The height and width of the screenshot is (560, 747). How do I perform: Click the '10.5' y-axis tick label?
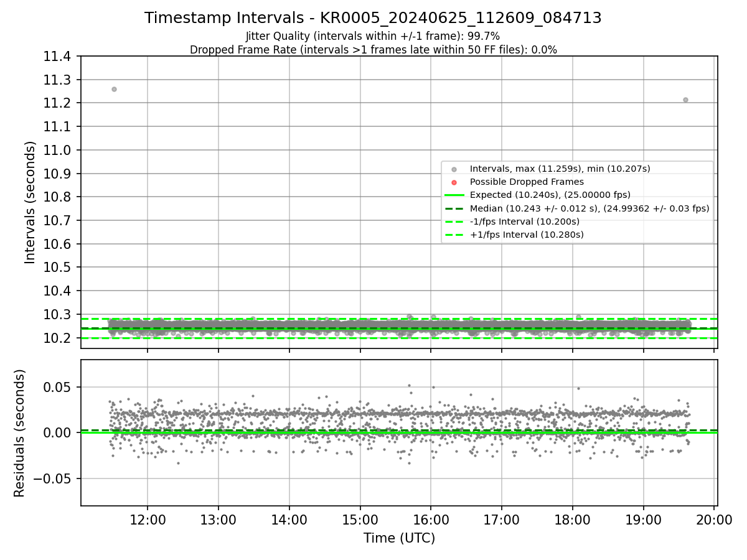(x=57, y=268)
